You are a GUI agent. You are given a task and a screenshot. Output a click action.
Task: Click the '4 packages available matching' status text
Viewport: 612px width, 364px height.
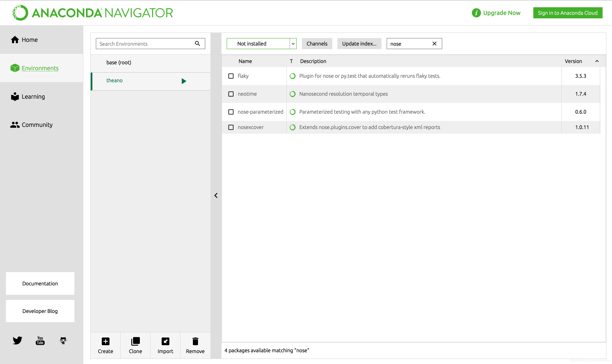tap(267, 351)
